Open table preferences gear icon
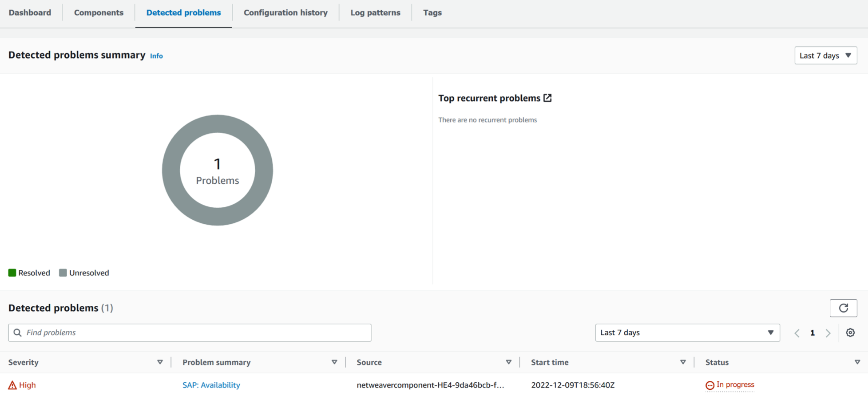 850,333
